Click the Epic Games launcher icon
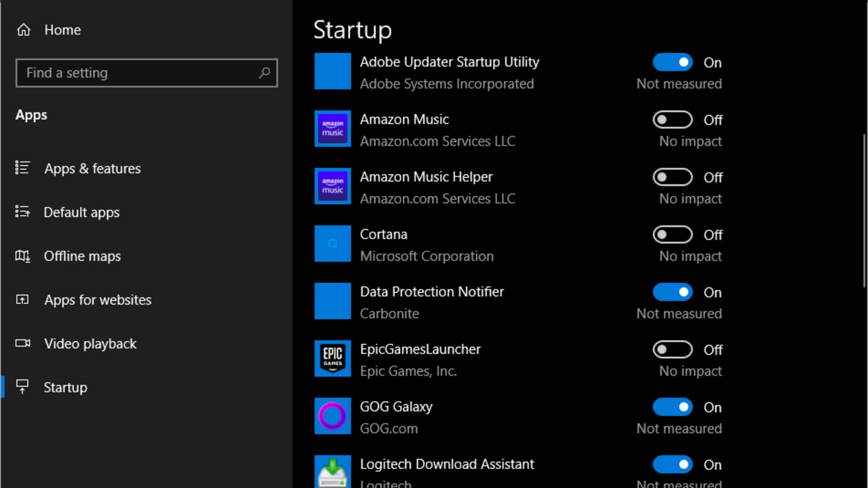868x488 pixels. pos(333,358)
